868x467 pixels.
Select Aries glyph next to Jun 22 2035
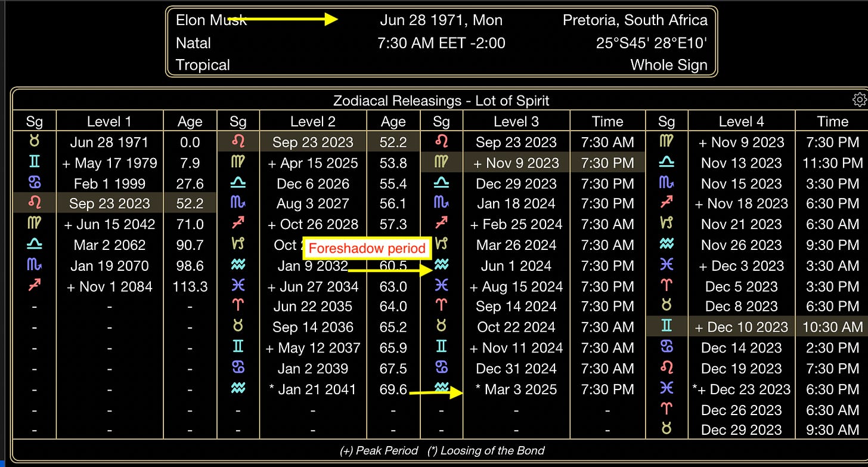[x=238, y=307]
